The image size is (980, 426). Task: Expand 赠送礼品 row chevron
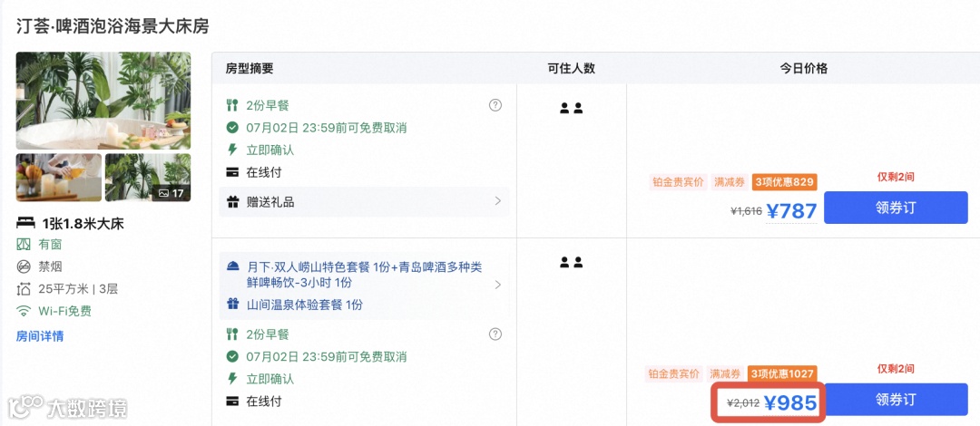(x=497, y=201)
